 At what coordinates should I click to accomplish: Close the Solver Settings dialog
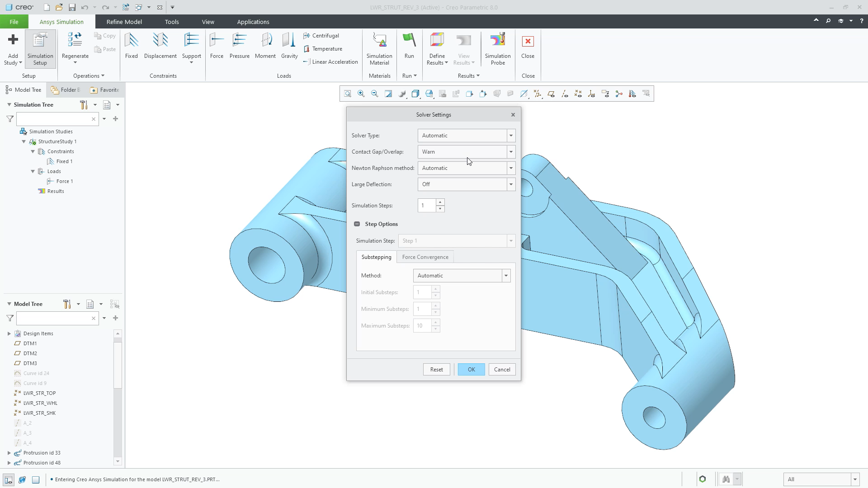[x=513, y=115]
